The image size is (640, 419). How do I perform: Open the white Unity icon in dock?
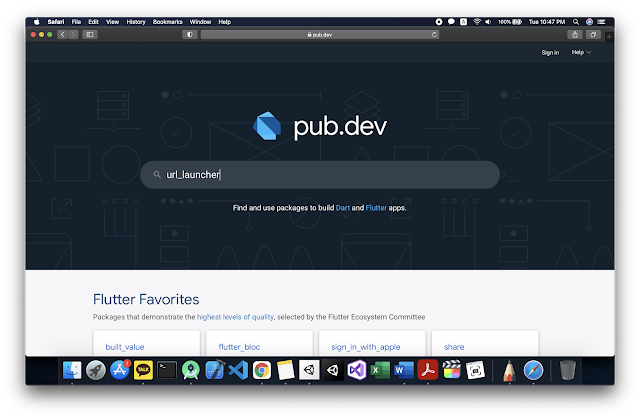point(309,370)
